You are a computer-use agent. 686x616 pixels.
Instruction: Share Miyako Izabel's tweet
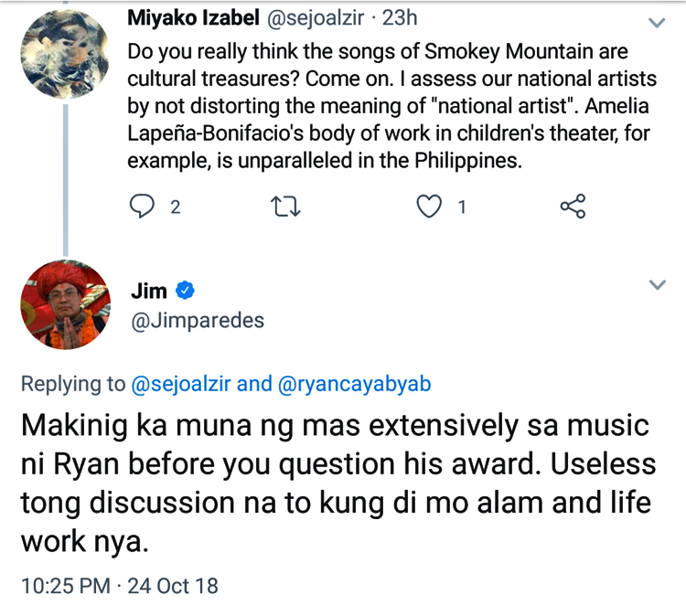tap(573, 207)
